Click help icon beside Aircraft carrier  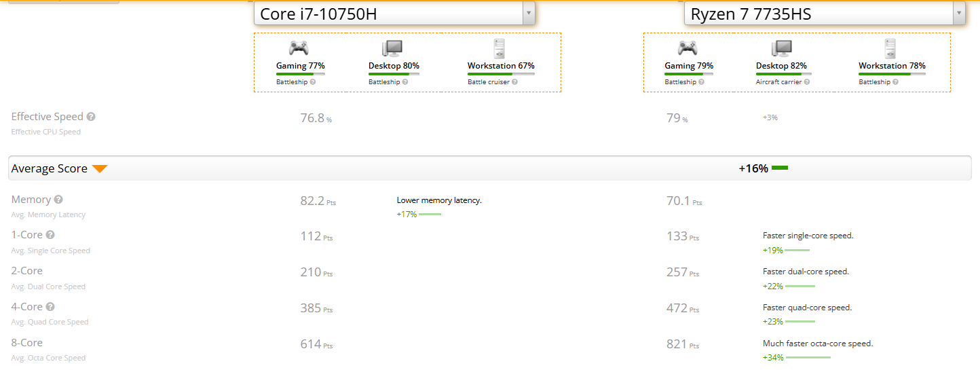[x=807, y=82]
